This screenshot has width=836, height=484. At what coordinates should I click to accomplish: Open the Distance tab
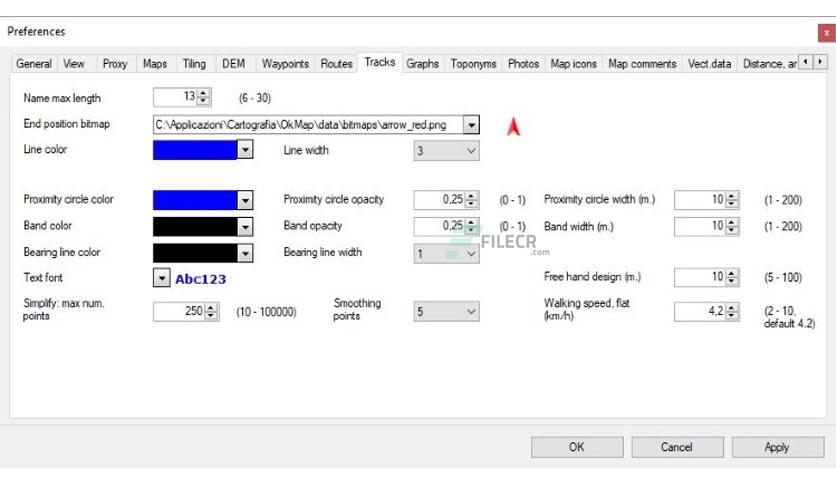click(x=768, y=64)
